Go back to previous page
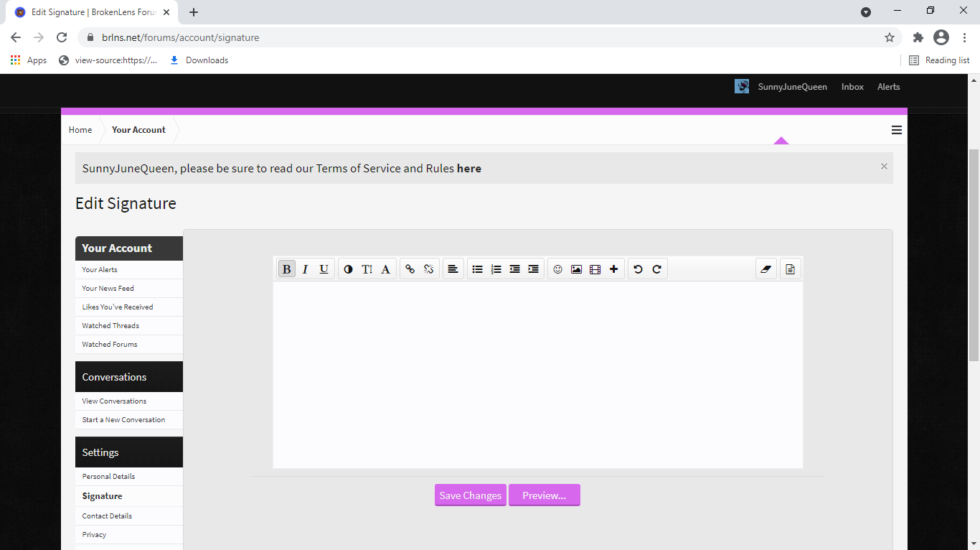 click(x=16, y=37)
